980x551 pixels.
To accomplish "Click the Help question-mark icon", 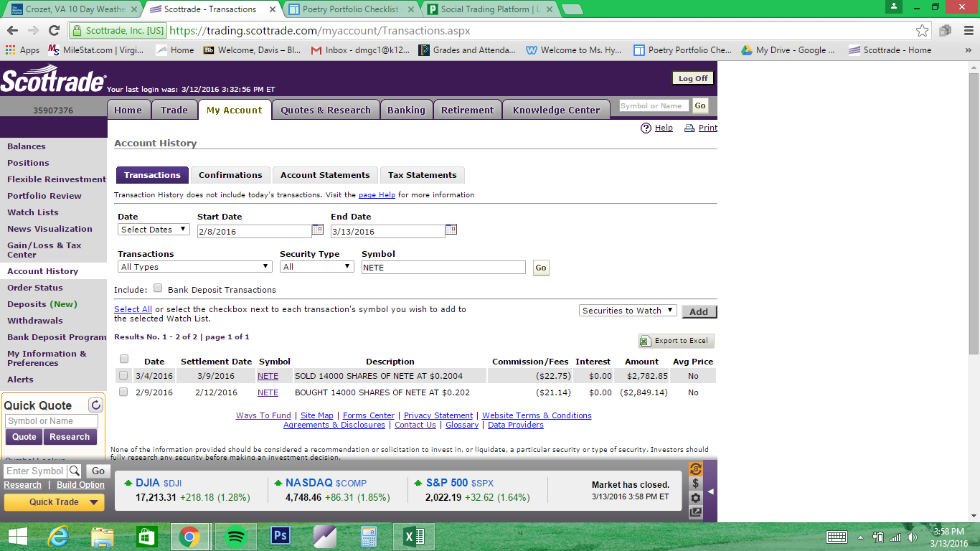I will (646, 128).
